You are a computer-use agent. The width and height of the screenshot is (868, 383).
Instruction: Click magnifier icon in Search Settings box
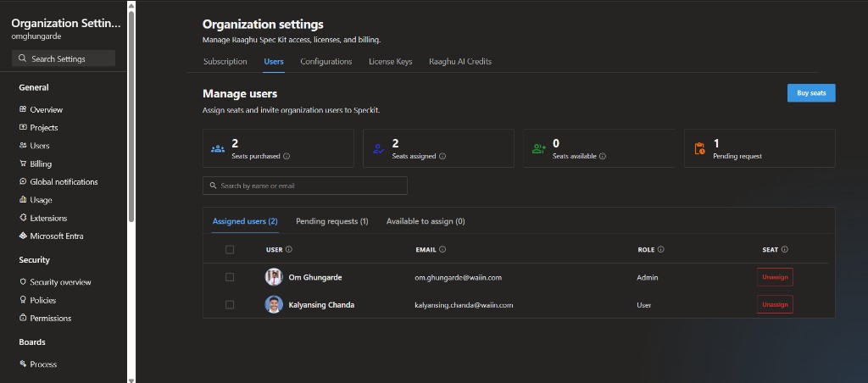pos(22,58)
